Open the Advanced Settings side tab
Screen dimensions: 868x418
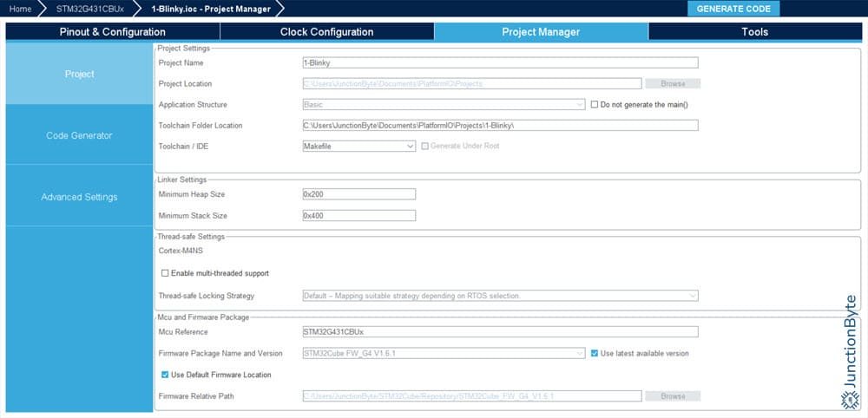coord(79,197)
